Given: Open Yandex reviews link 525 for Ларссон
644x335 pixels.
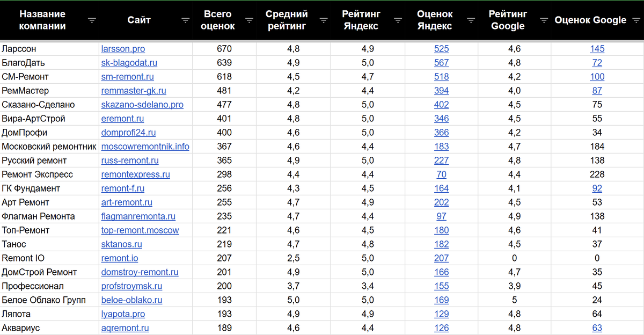Looking at the screenshot, I should click(x=442, y=49).
